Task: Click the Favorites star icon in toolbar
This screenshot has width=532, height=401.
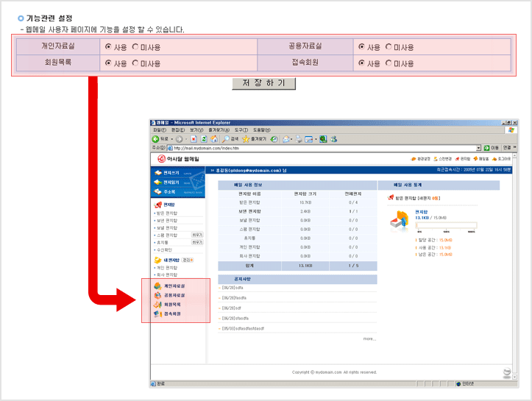Action: (x=245, y=138)
